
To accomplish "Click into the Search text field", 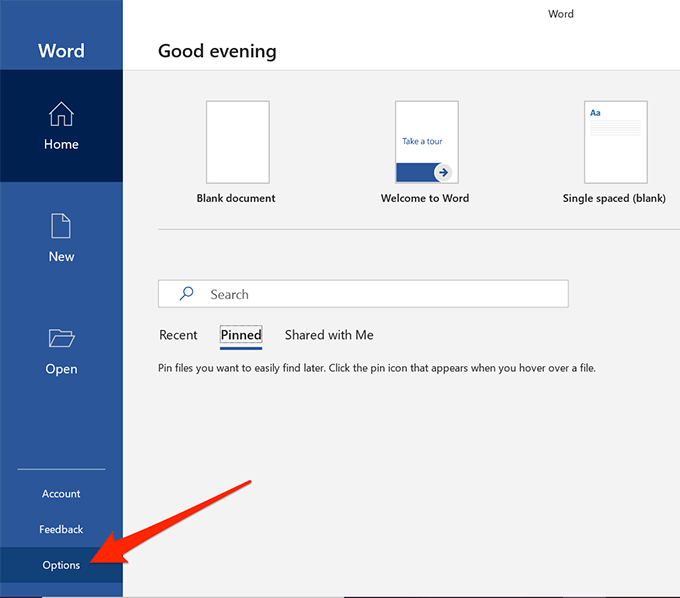I will point(380,294).
